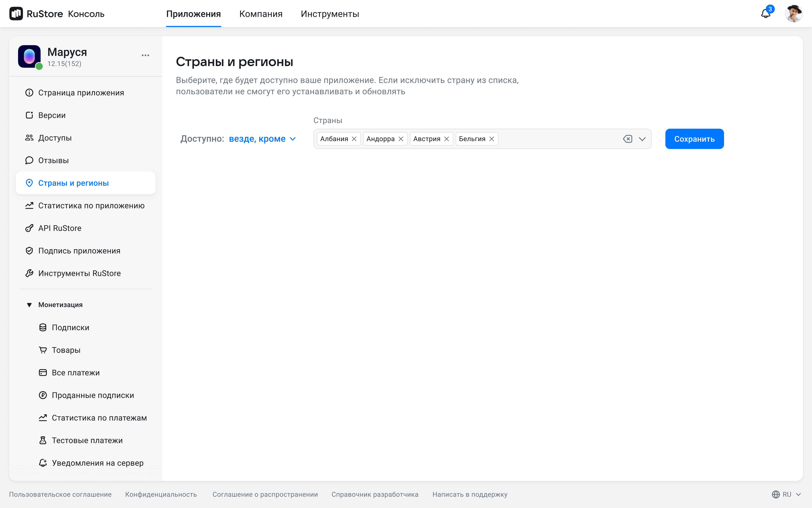The height and width of the screenshot is (508, 812).
Task: Click the Версии sidebar icon
Action: pyautogui.click(x=29, y=115)
